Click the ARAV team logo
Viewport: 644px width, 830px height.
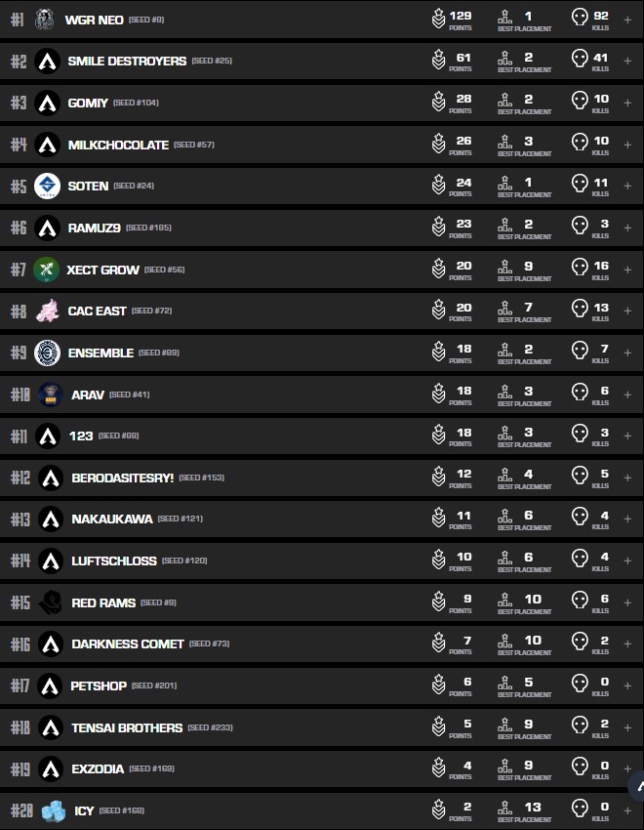[51, 394]
